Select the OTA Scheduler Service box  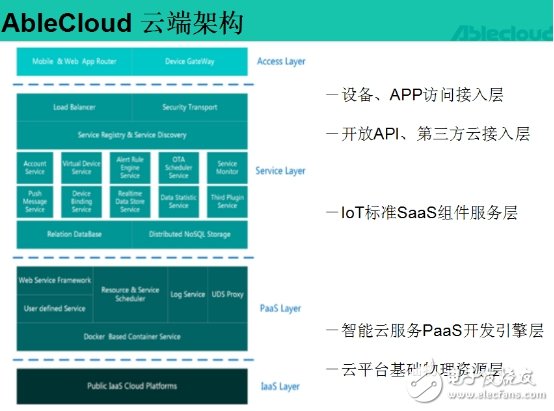[178, 168]
